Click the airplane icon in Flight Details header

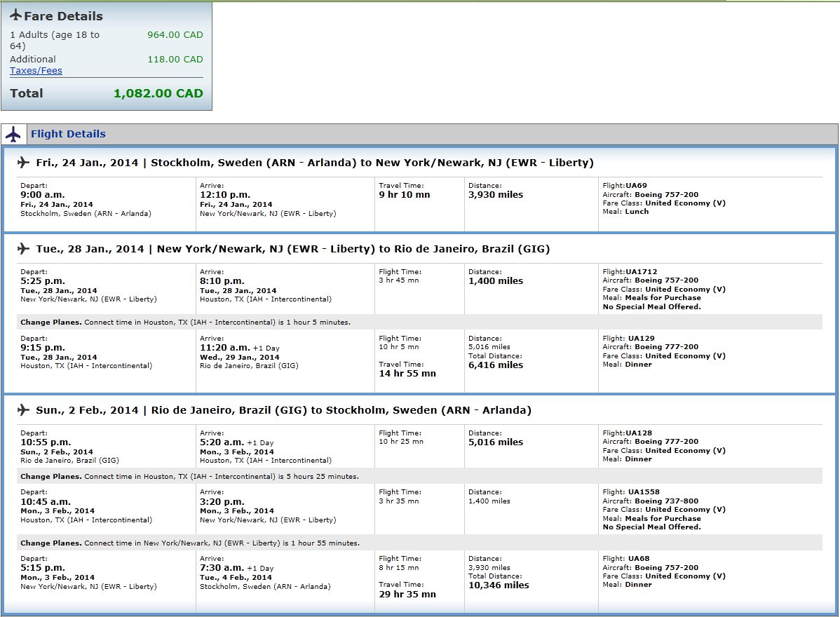(x=13, y=134)
